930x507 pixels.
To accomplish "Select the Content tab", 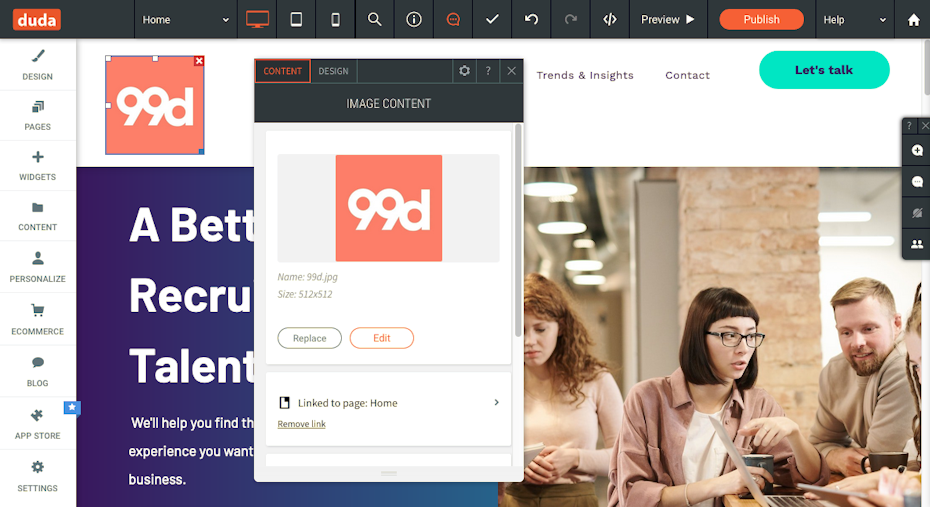I will [x=282, y=71].
